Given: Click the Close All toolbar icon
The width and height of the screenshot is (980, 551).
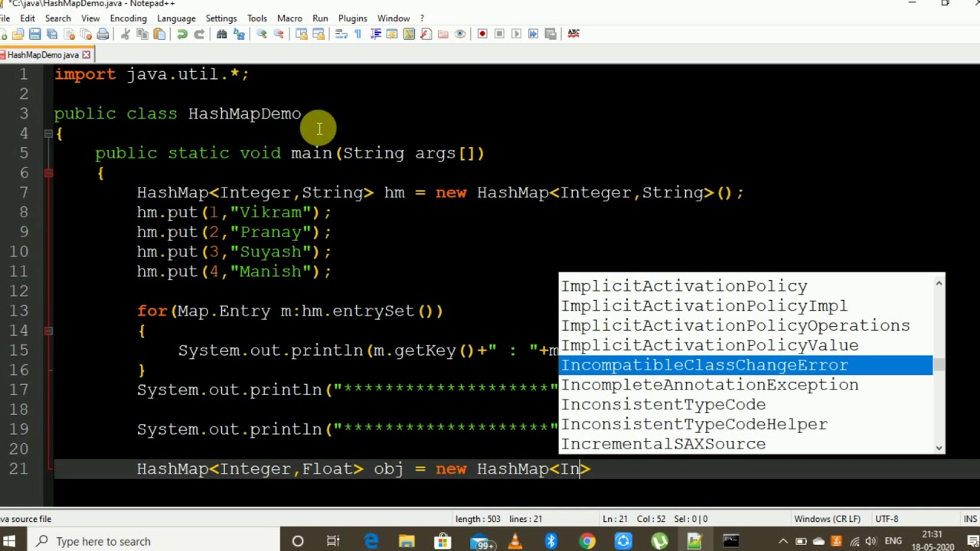Looking at the screenshot, I should click(86, 34).
